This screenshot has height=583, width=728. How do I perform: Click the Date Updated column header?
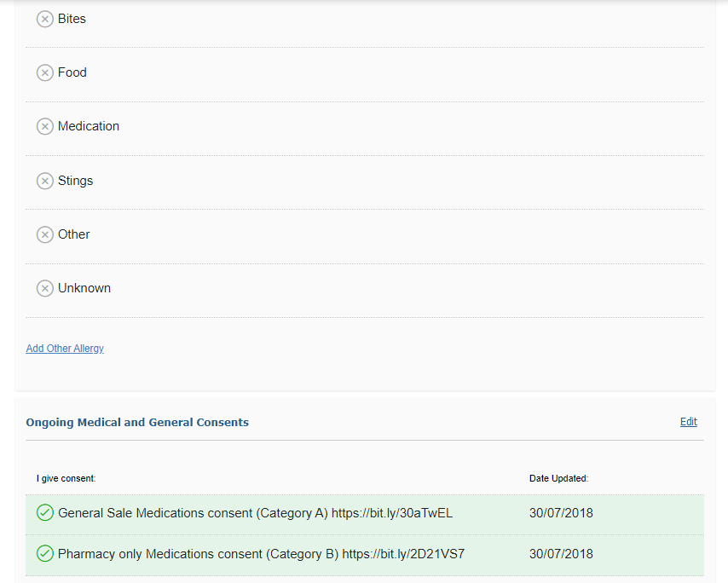point(559,478)
